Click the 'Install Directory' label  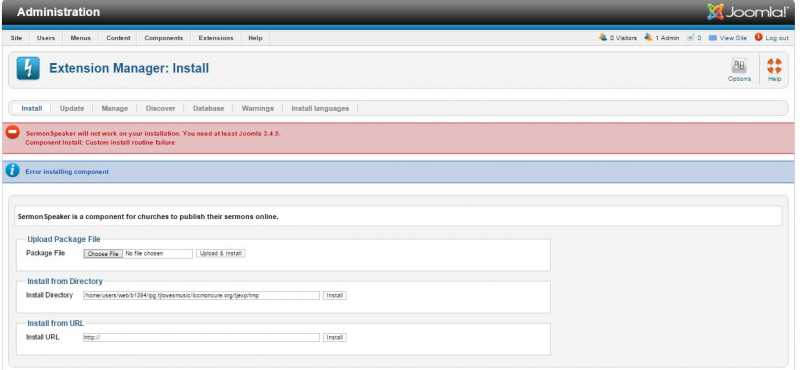point(49,295)
